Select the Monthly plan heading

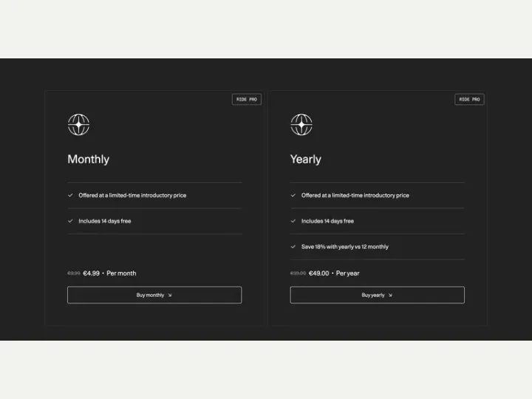(88, 159)
